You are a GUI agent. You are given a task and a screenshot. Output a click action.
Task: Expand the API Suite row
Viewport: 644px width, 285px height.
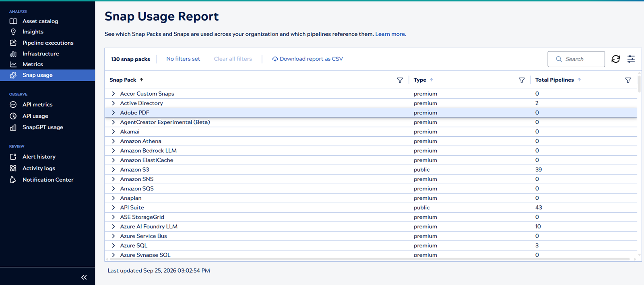tap(114, 207)
